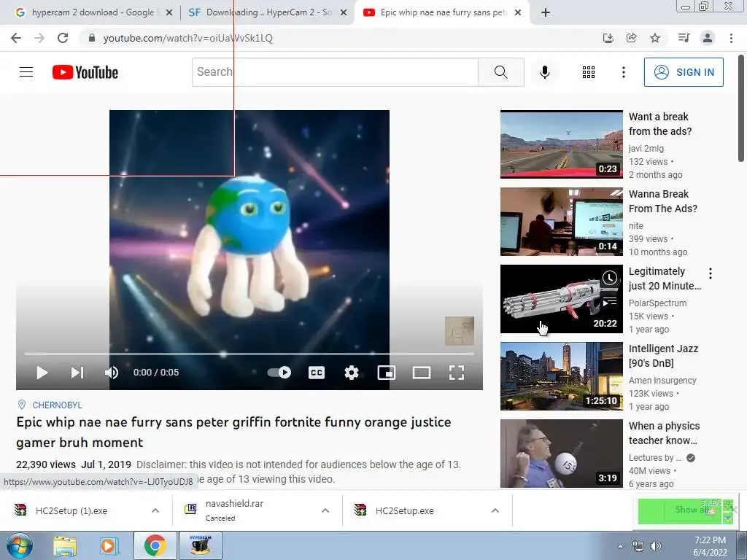Open HC2Setup (1).exe download item

click(x=71, y=510)
